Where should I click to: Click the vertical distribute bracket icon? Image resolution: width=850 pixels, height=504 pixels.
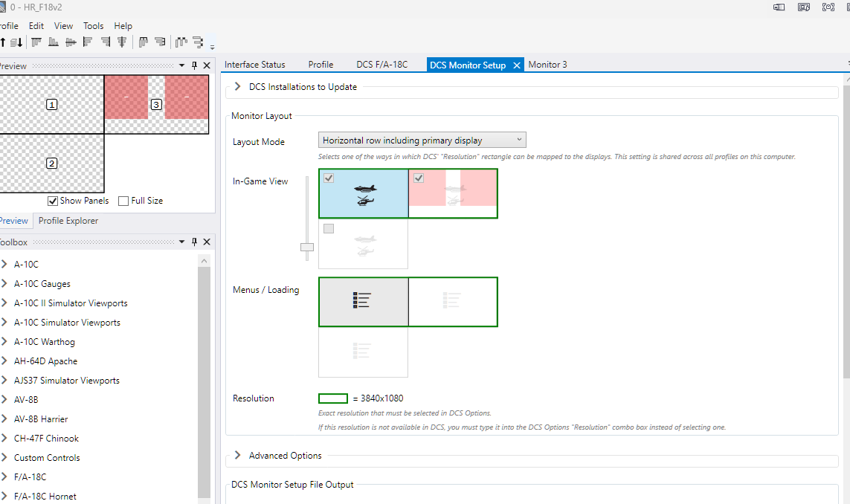(x=160, y=42)
